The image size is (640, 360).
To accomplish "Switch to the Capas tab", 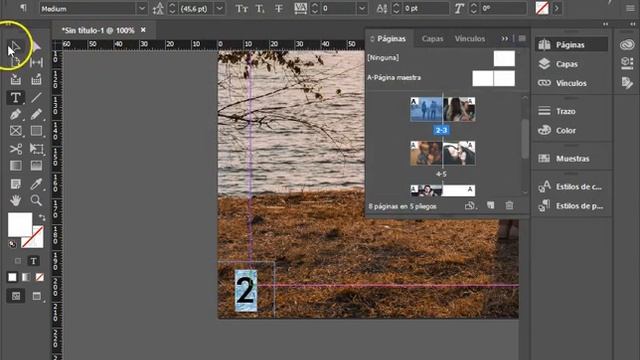I will click(x=432, y=39).
